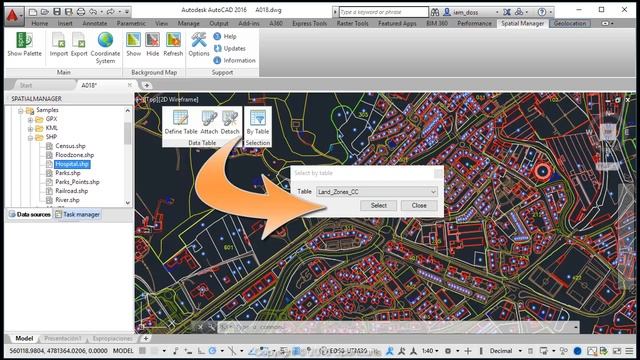
Task: Expand the KML folder
Action: pyautogui.click(x=30, y=129)
